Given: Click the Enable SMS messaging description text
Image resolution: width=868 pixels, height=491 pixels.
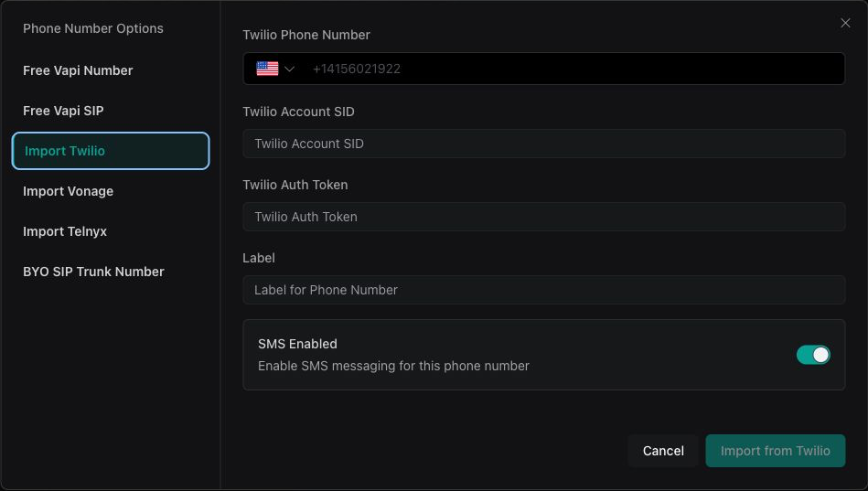Looking at the screenshot, I should [393, 366].
